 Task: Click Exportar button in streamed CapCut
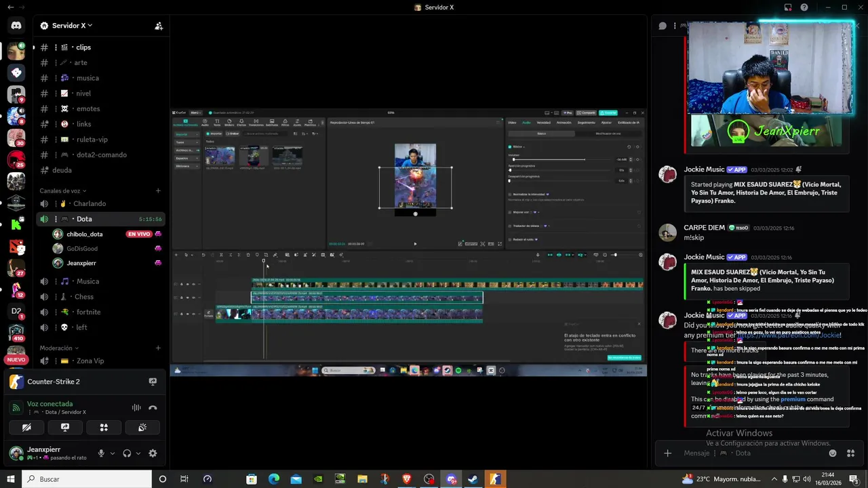point(610,113)
